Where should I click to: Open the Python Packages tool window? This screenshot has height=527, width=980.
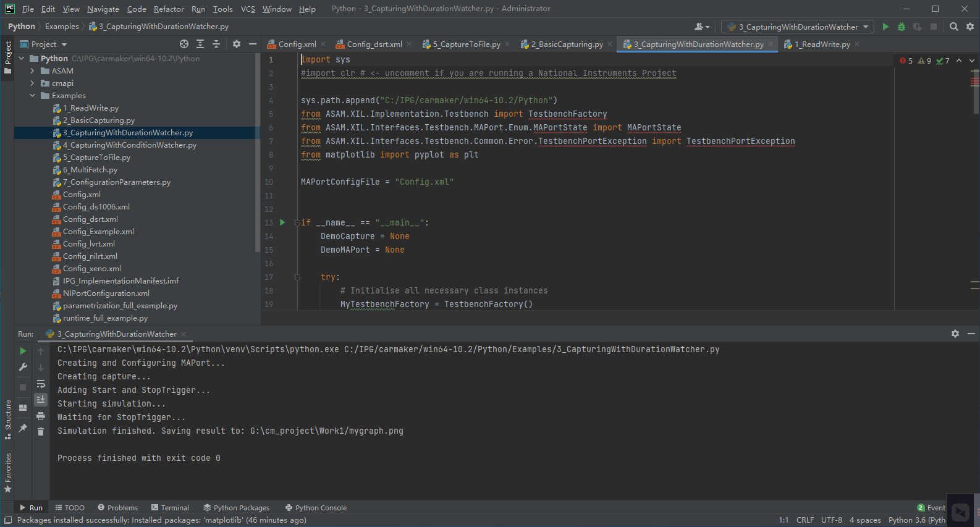pyautogui.click(x=237, y=508)
